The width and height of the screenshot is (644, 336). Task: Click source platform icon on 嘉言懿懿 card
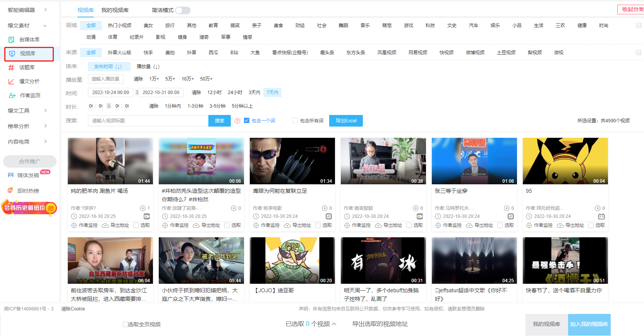[x=420, y=216]
